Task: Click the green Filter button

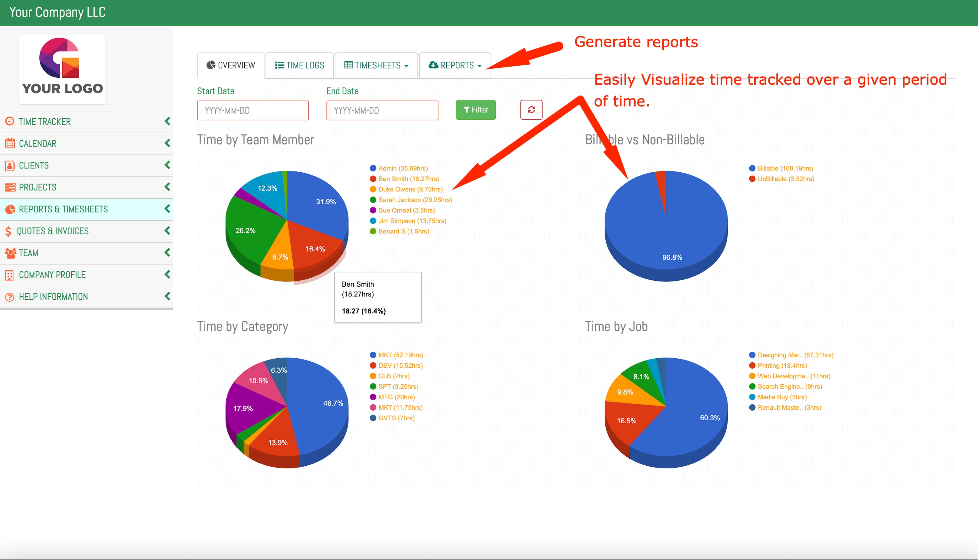Action: pos(476,110)
